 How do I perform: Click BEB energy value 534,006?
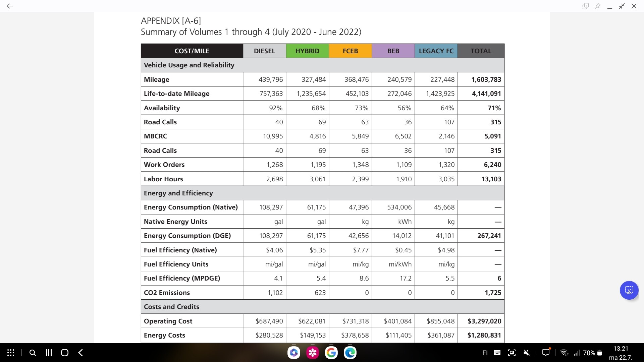click(399, 207)
